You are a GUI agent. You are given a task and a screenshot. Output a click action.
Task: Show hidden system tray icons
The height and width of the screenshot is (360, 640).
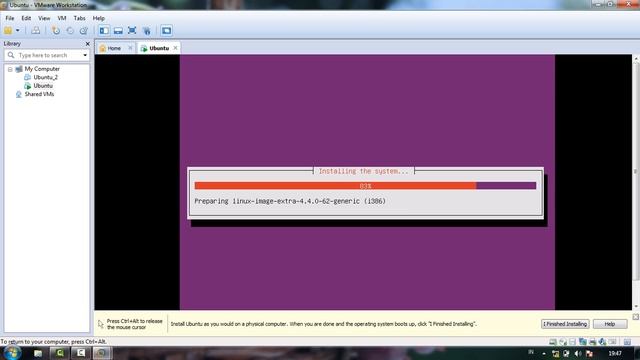pos(544,353)
